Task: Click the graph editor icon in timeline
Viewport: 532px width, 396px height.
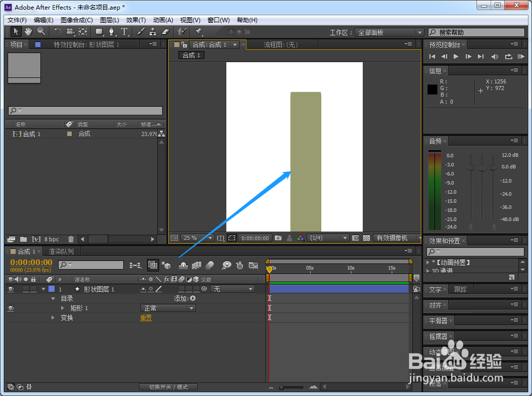Action: pyautogui.click(x=253, y=265)
